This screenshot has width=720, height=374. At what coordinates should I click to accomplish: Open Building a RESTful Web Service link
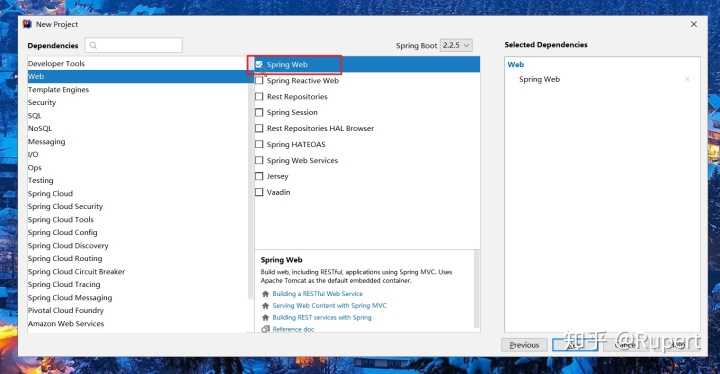pos(317,294)
